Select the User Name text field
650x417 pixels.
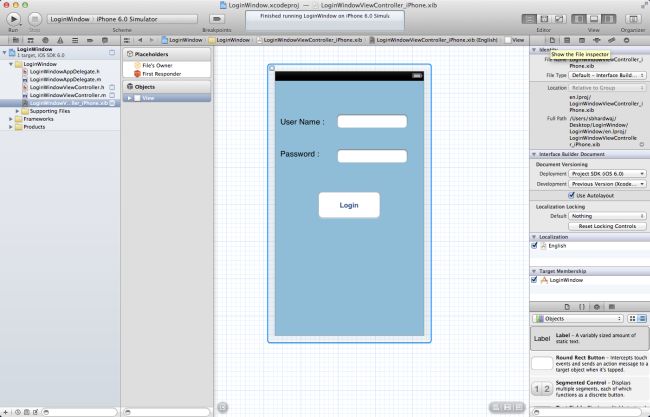pos(372,121)
